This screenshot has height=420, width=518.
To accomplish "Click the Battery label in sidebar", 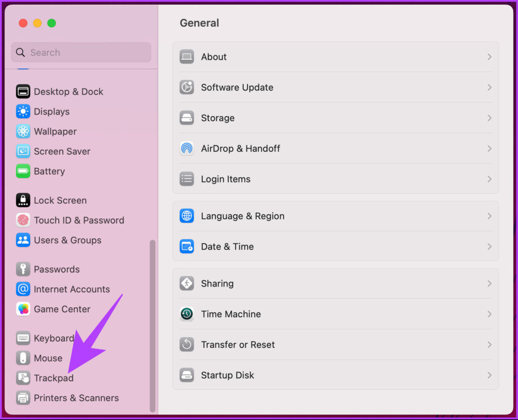I will pos(50,171).
